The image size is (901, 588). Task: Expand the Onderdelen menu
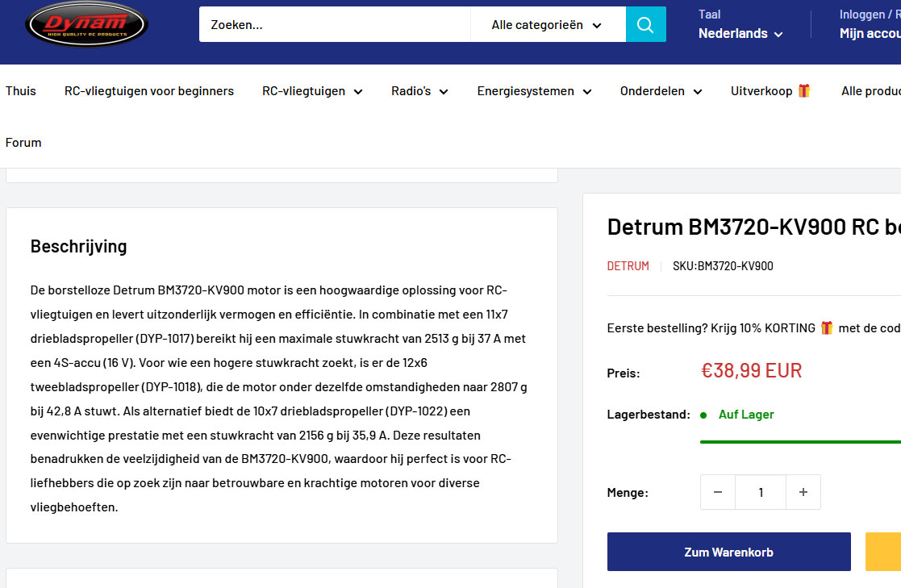tap(660, 91)
